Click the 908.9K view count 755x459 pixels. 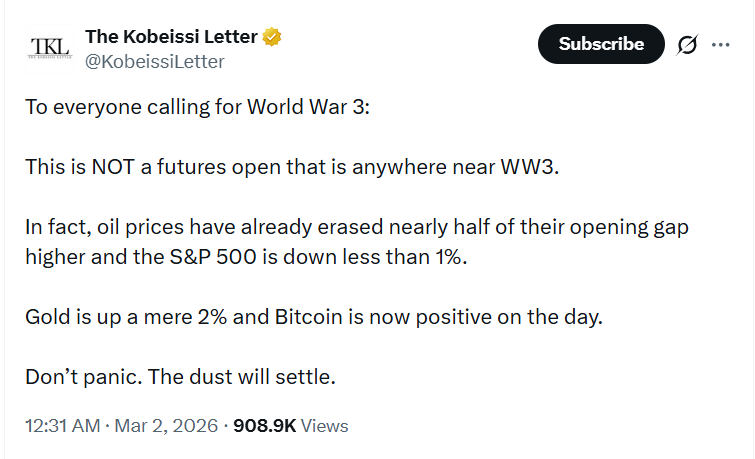(264, 425)
